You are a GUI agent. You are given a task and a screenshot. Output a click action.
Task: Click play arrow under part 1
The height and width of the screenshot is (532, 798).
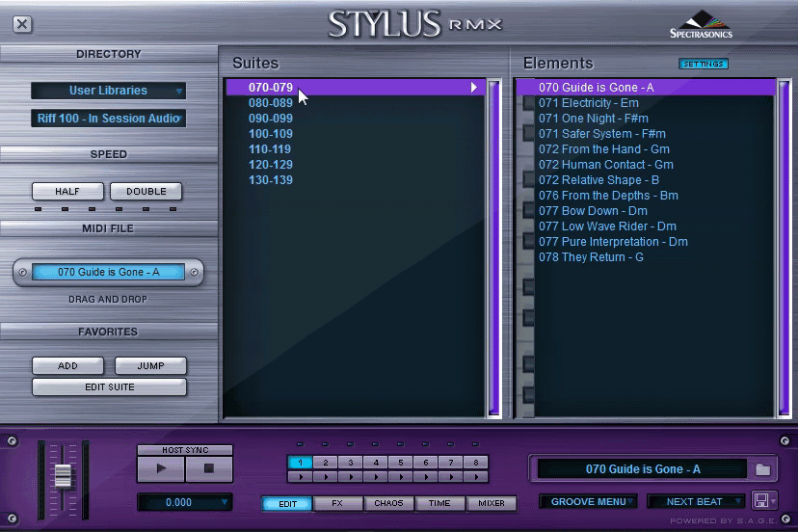[x=301, y=477]
